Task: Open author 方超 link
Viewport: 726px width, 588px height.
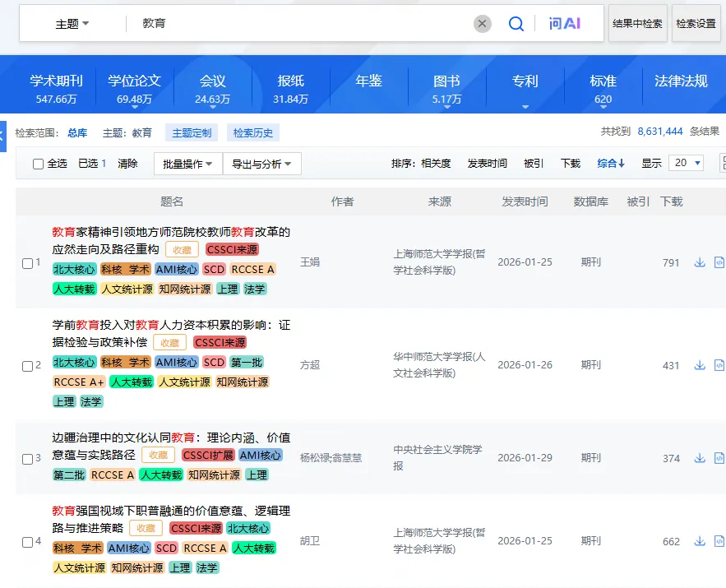Action: point(310,365)
